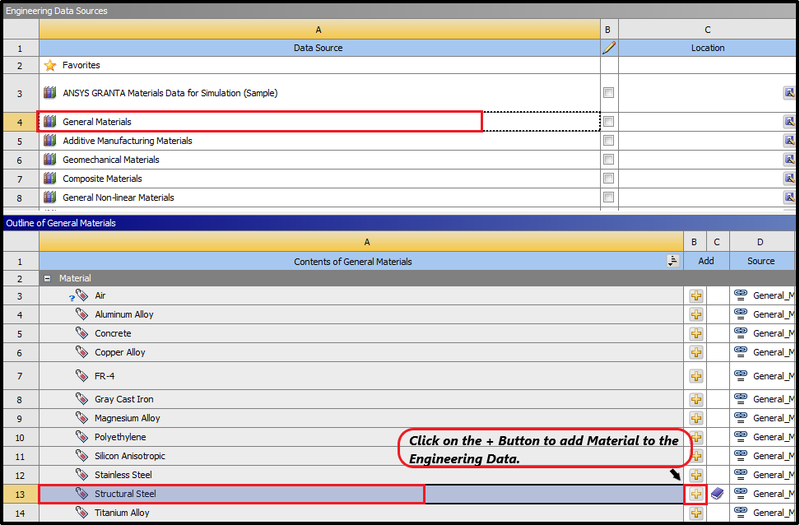Viewport: 800px width, 525px height.
Task: Click source link icon for FR-4
Action: click(x=740, y=376)
